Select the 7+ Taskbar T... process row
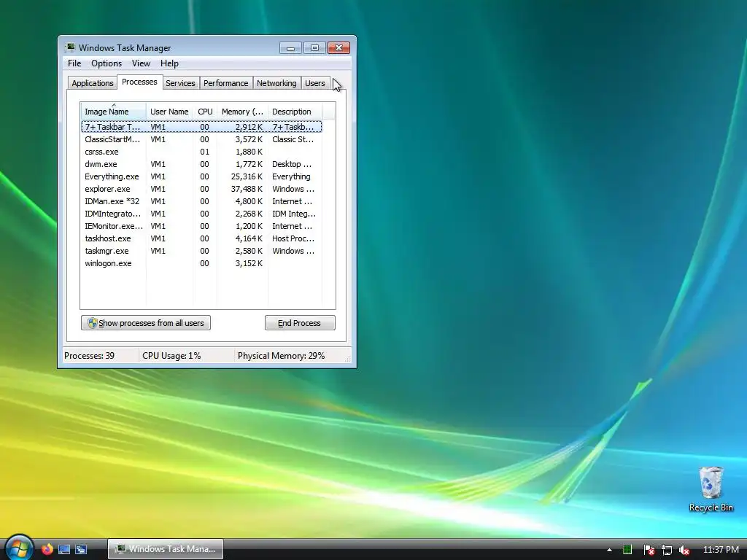Viewport: 747px width, 560px height. [201, 127]
